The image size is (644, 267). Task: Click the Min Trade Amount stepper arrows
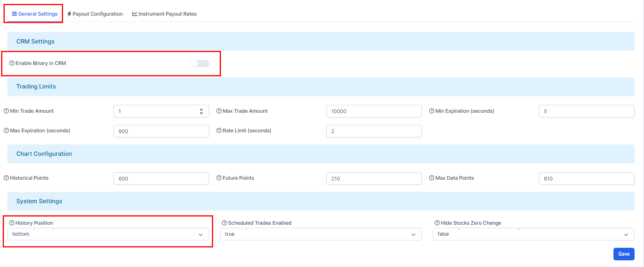click(x=201, y=112)
